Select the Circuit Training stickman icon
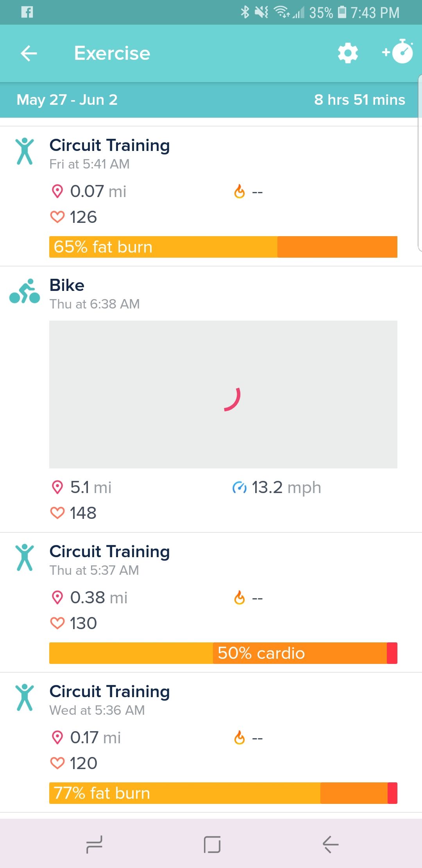 (x=25, y=152)
